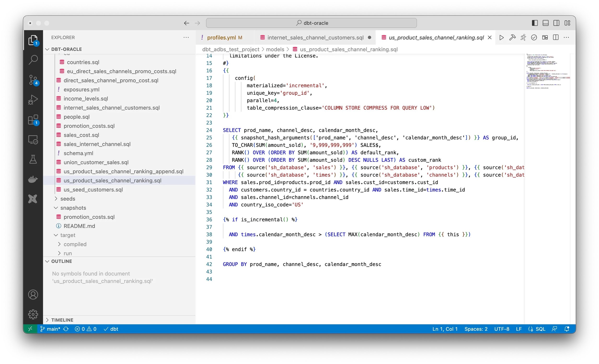
Task: Switch to internet_sales_channel_customers.sql tab
Action: coord(315,37)
